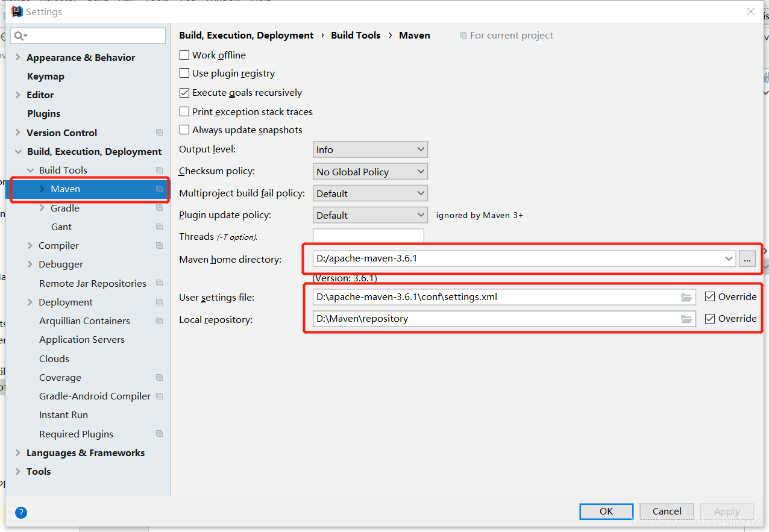Click project-level icon next to Version Control

160,133
